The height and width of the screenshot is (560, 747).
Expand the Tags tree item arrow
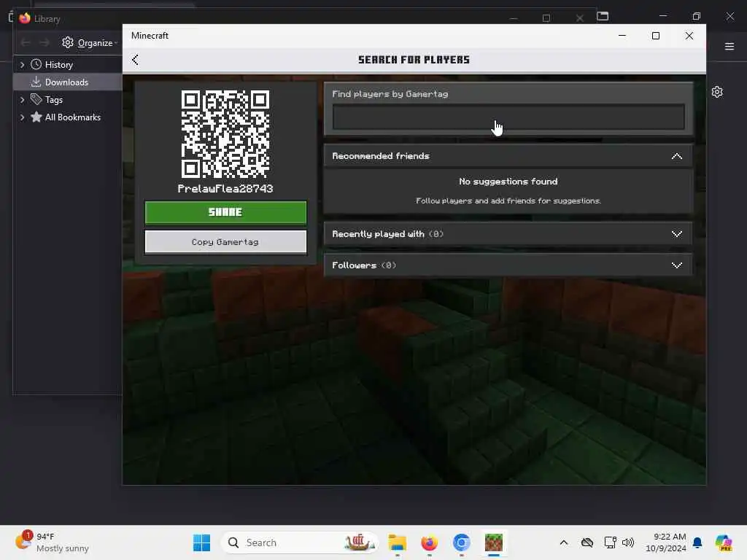22,100
